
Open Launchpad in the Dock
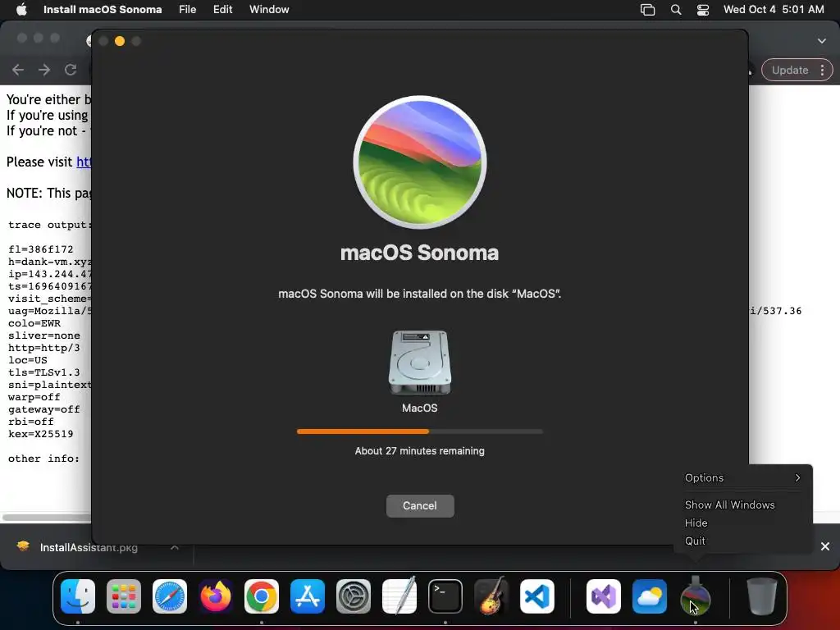click(x=124, y=596)
